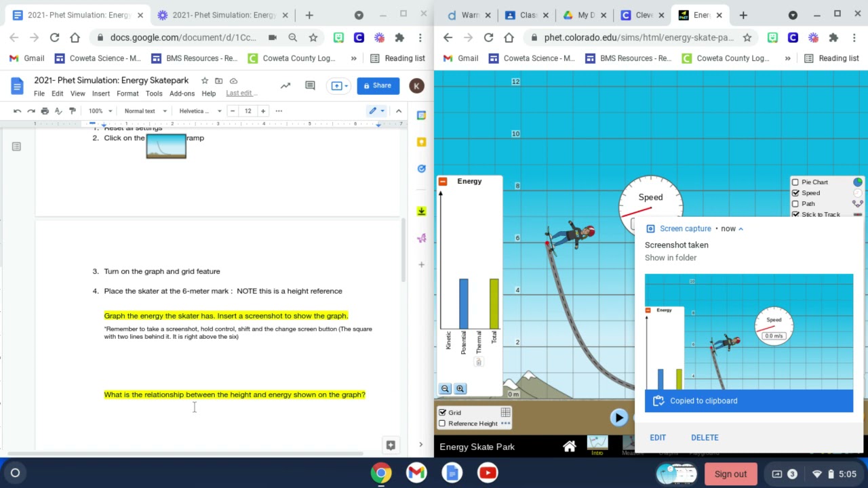Click the Explore button in Docs
Image resolution: width=868 pixels, height=488 pixels.
coord(391,445)
